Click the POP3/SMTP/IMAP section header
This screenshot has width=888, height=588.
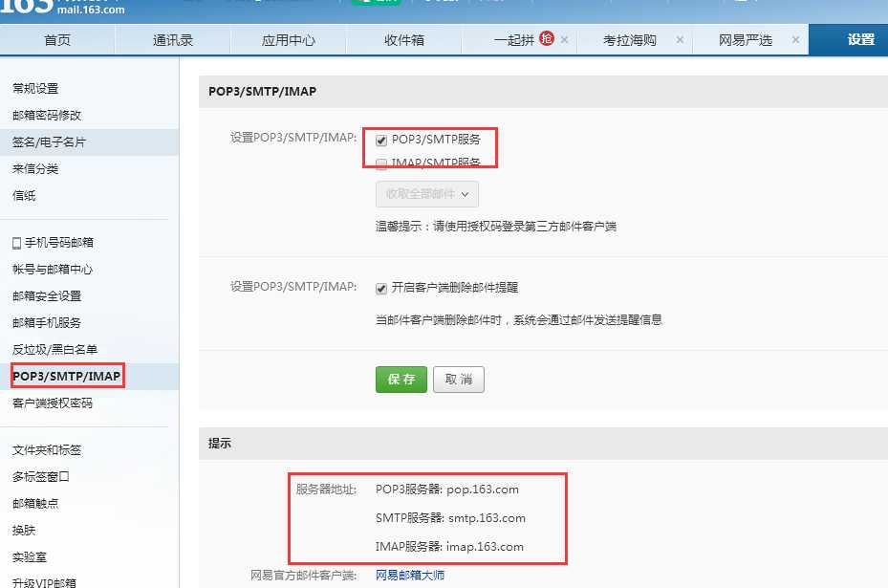pos(262,91)
